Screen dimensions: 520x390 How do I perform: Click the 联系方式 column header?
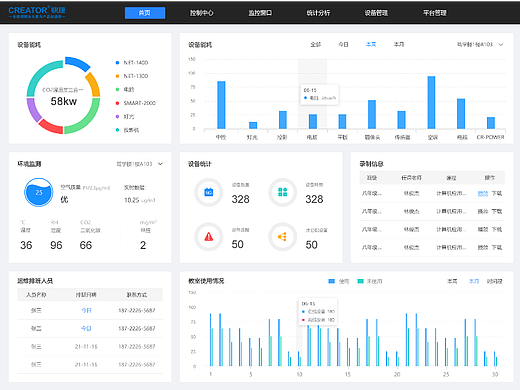[137, 295]
